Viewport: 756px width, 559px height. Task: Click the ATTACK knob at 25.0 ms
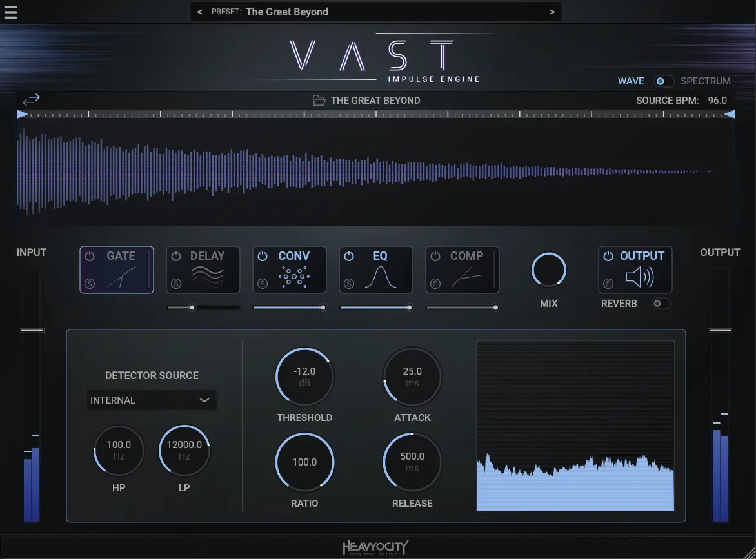[x=412, y=377]
